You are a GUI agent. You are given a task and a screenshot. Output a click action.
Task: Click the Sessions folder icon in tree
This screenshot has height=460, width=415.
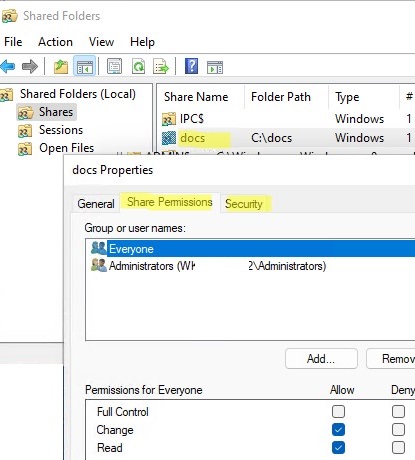(x=25, y=130)
